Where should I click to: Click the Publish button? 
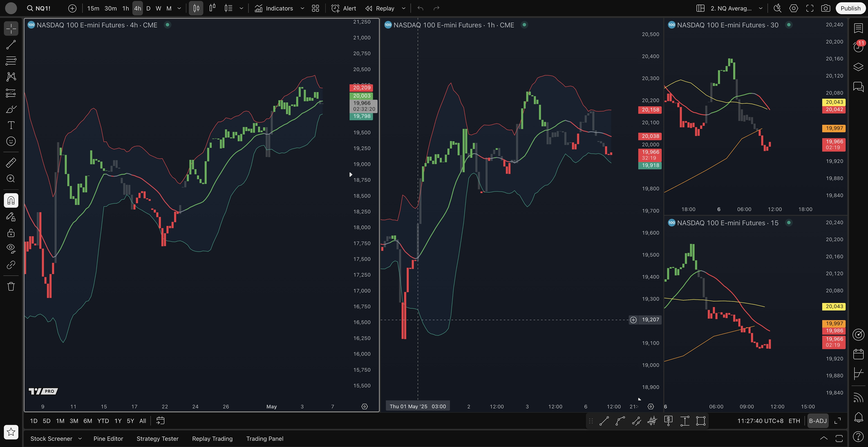pyautogui.click(x=850, y=8)
